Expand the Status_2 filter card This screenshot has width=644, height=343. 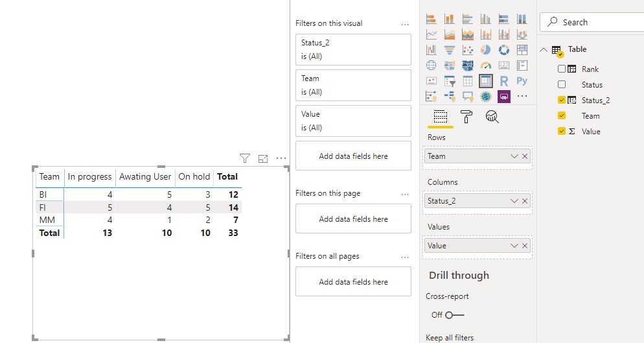point(353,49)
